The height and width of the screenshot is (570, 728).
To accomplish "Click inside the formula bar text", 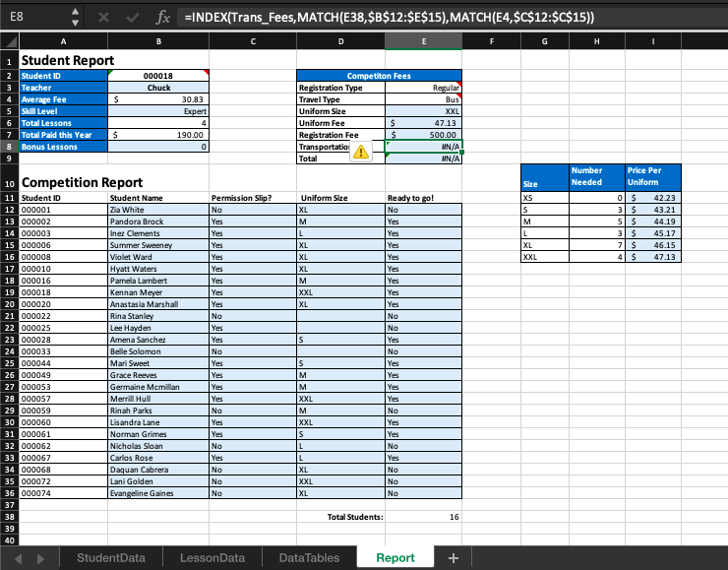I will 389,18.
